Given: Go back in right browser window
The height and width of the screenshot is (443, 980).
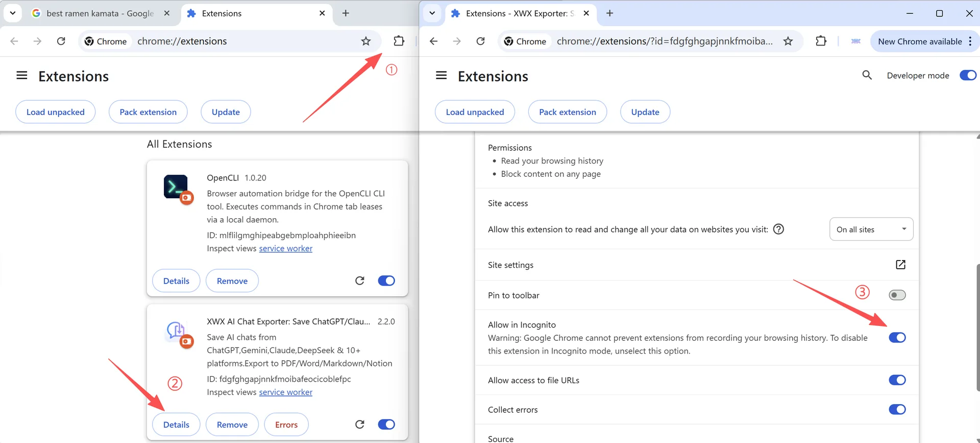Looking at the screenshot, I should click(434, 41).
